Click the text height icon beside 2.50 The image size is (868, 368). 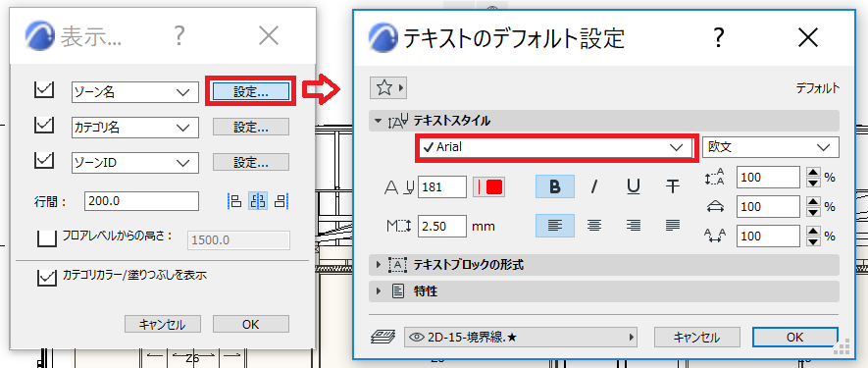click(399, 227)
